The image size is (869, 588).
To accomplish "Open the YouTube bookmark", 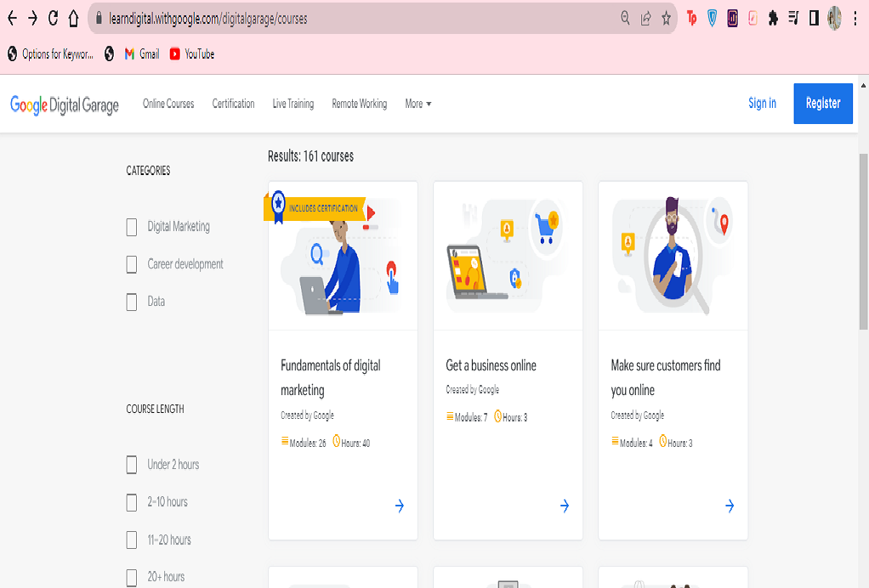I will (192, 54).
